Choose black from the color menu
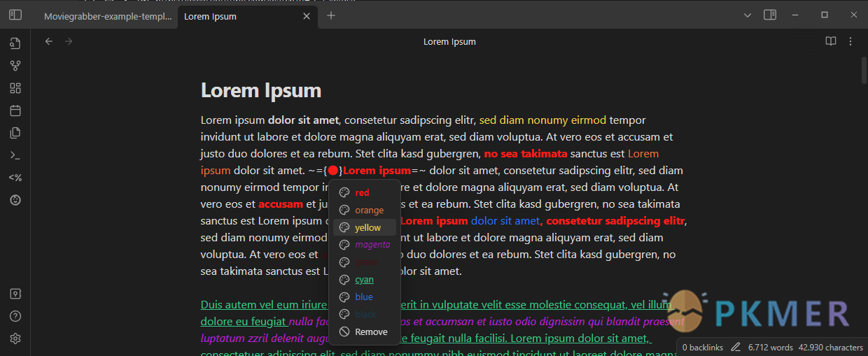The width and height of the screenshot is (868, 356). [365, 315]
